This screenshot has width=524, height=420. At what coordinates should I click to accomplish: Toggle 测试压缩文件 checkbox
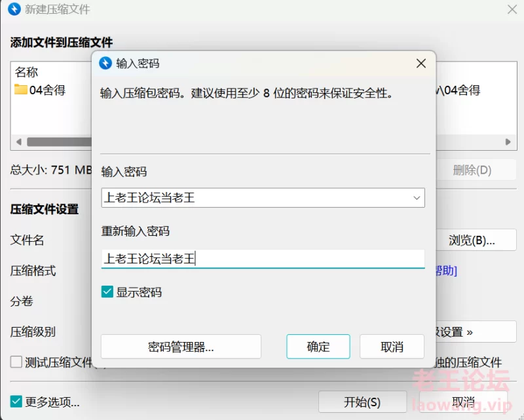coord(16,362)
